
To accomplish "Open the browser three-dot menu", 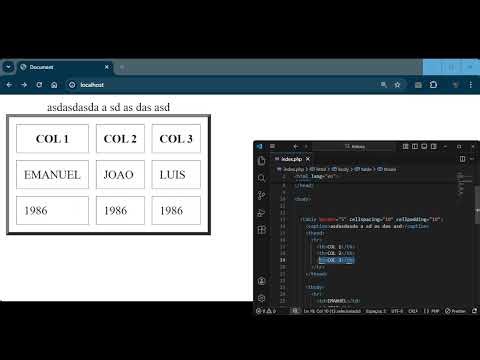I will (471, 85).
